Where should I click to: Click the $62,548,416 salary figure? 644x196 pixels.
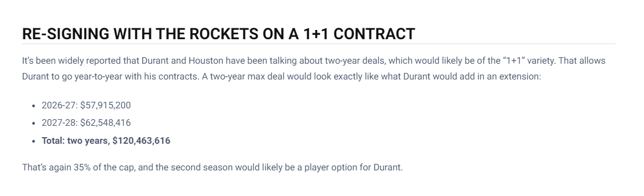105,123
